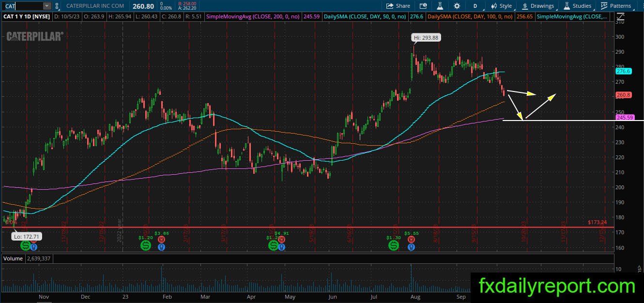Click the Nov label on the time axis
644x303 pixels.
pos(44,296)
